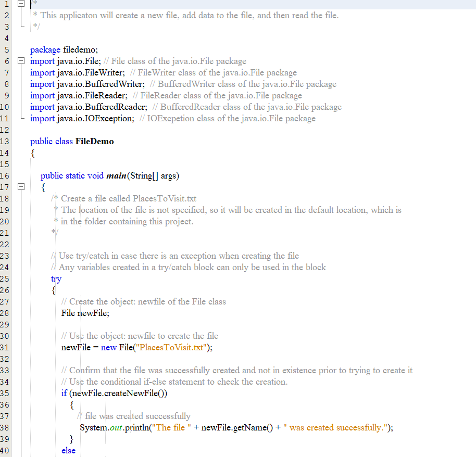Click comment 'This applicaton will create a new file'

point(109,16)
